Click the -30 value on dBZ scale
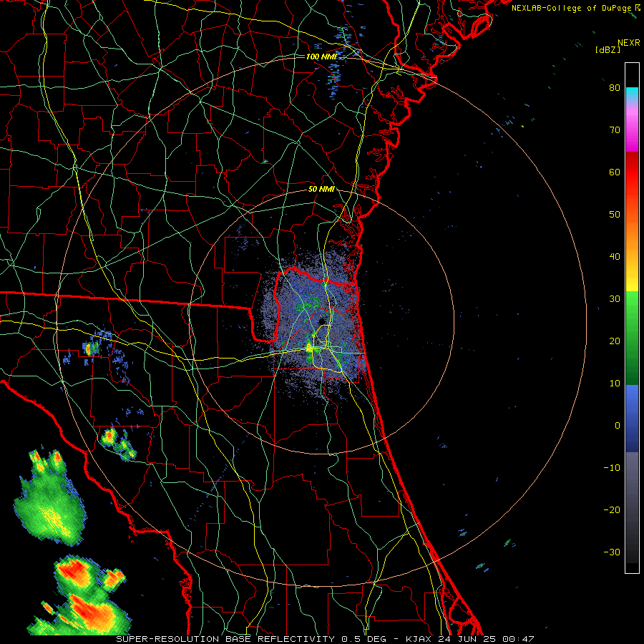 tap(612, 552)
